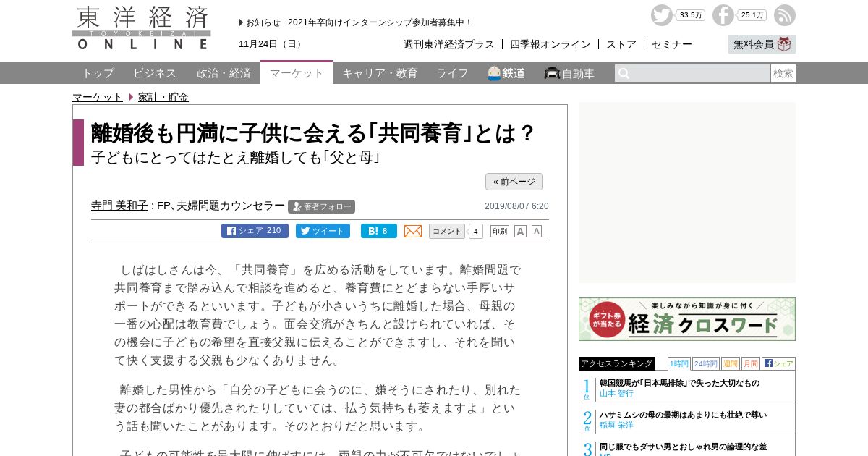Open the Twitter icon in header
Screen dimensions: 868x456
(661, 15)
